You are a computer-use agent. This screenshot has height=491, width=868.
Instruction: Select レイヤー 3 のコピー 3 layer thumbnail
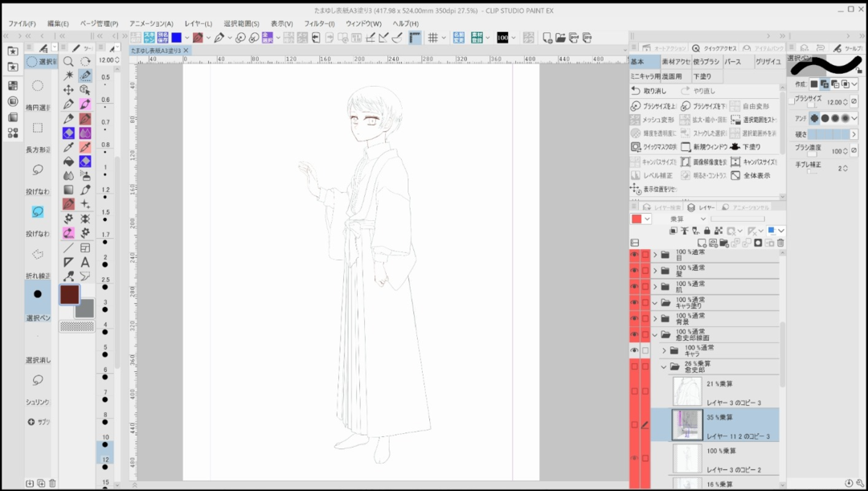[687, 391]
